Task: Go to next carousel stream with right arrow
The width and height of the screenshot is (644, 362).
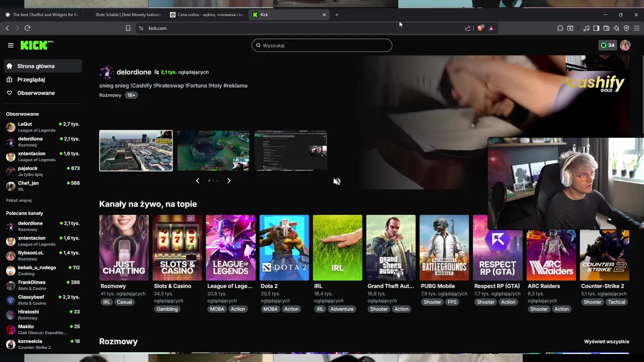Action: tap(229, 180)
